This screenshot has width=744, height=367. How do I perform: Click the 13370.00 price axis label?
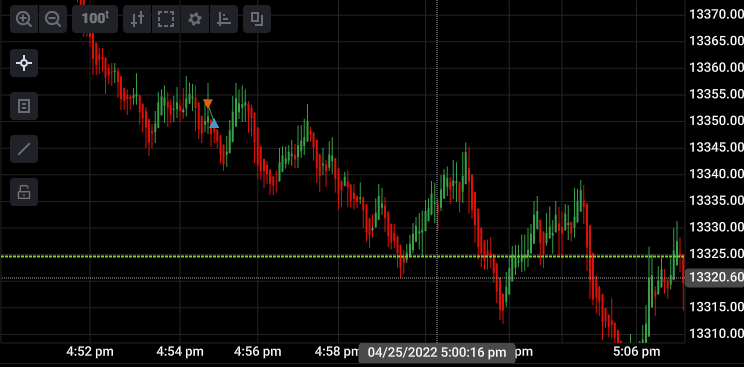(716, 15)
